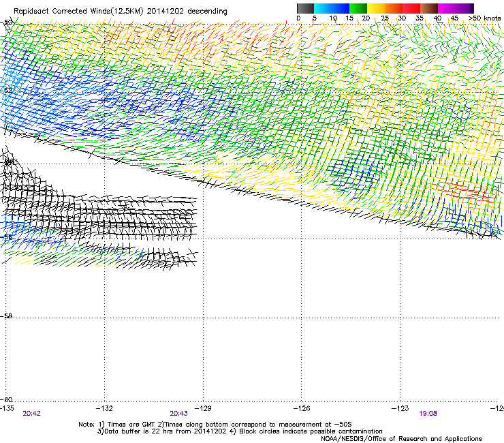
Task: Click the brown 35-40 knots color swatch
Action: coord(429,8)
